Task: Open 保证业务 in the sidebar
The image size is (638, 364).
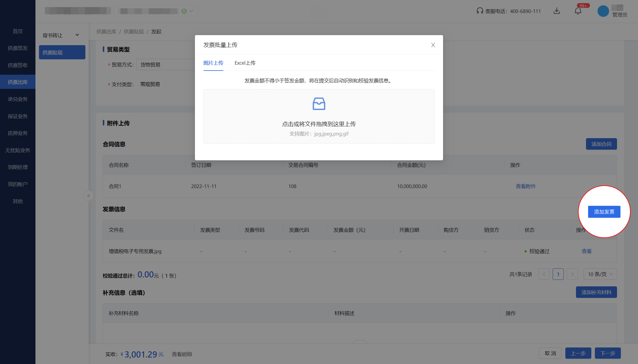Action: point(18,116)
